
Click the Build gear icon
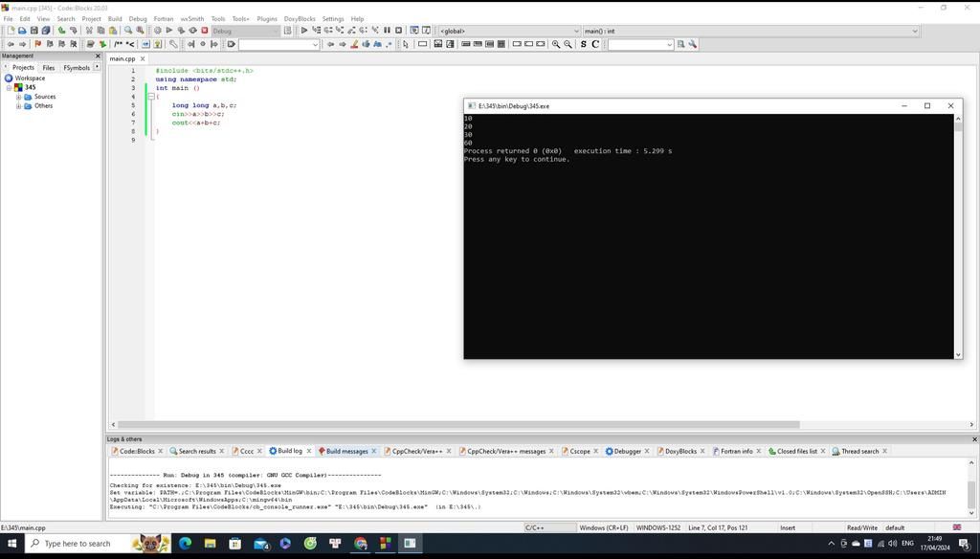click(158, 30)
